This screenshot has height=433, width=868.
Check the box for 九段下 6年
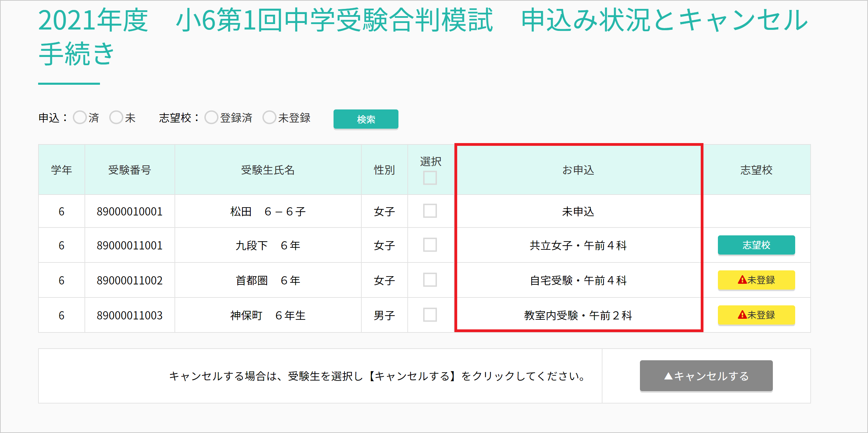430,245
